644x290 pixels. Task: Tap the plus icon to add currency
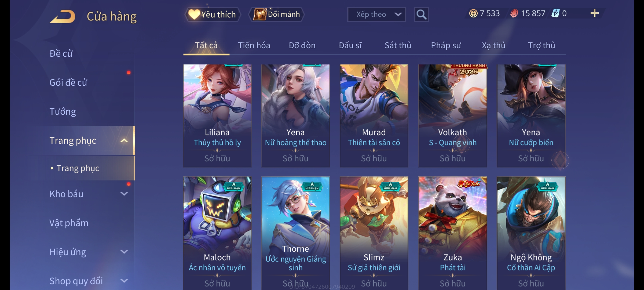point(595,13)
